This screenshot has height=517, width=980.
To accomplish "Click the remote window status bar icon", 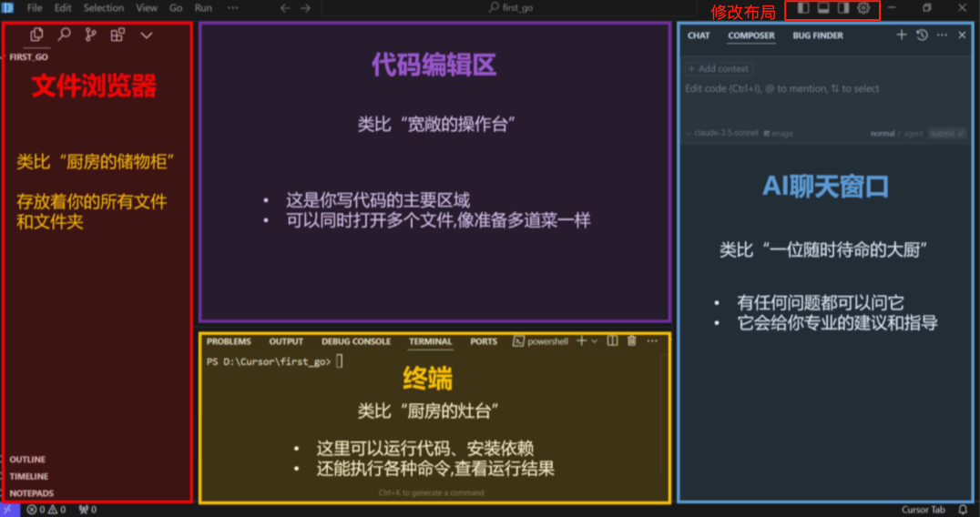I will click(9, 510).
